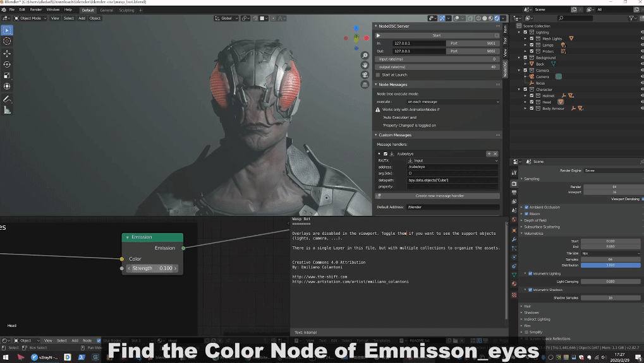This screenshot has height=363, width=644.
Task: Select the Cursor tool
Action: tap(7, 41)
